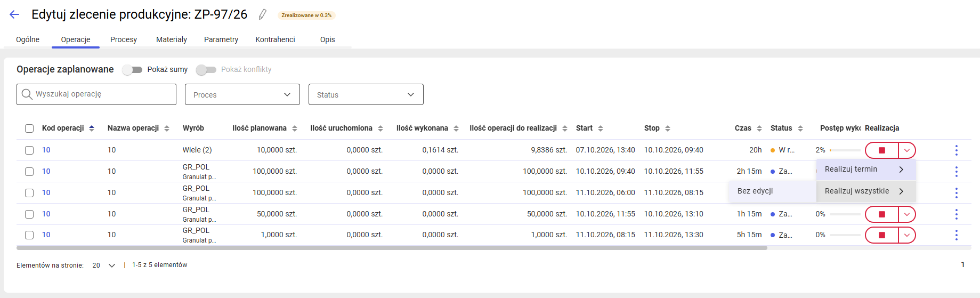Open the Realizuj wszystkie submenu

pos(866,191)
